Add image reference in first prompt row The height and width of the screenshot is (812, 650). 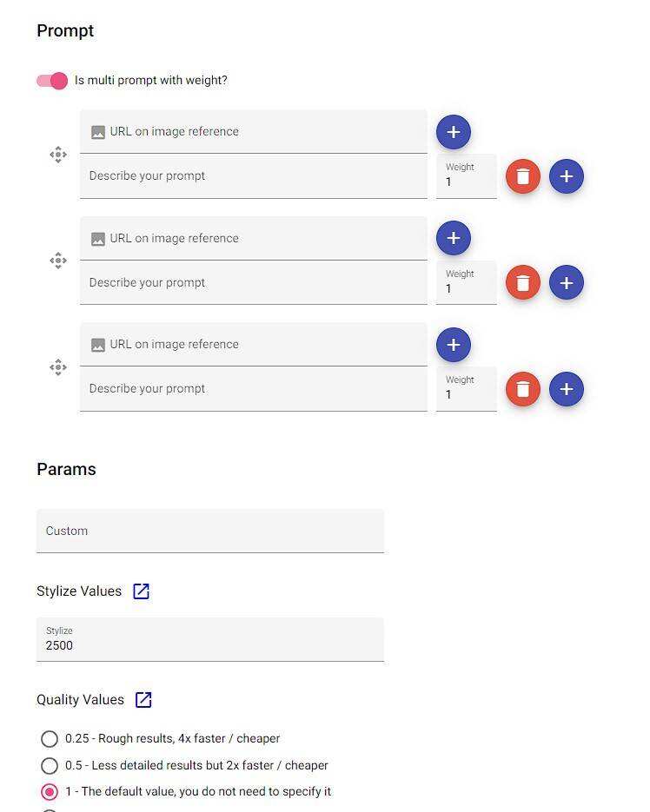453,132
